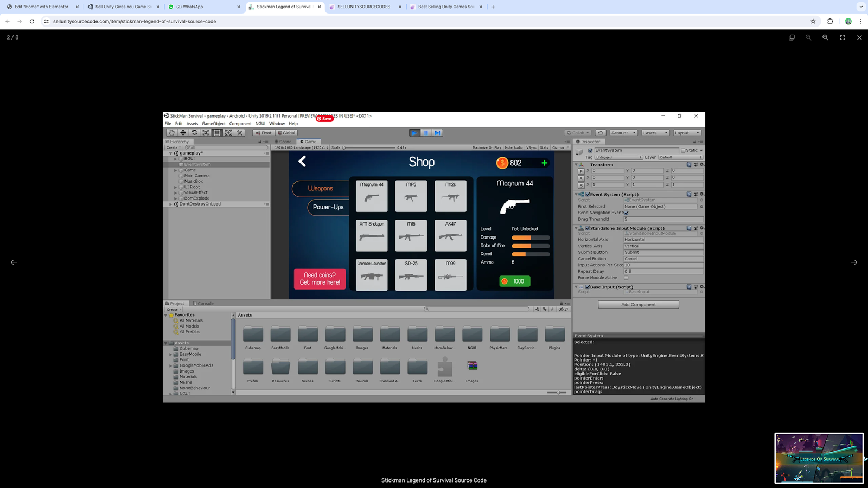Click the Unity Step frame button
Image resolution: width=868 pixels, height=488 pixels.
click(x=438, y=133)
